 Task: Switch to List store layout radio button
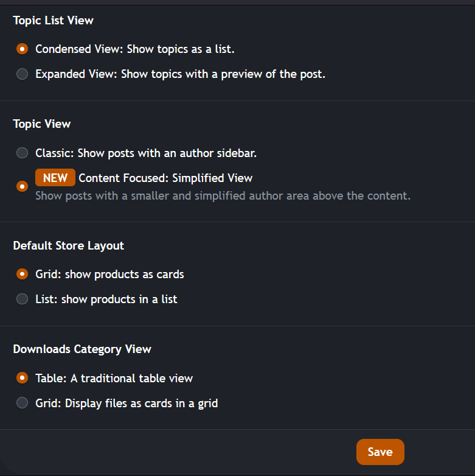tap(23, 299)
